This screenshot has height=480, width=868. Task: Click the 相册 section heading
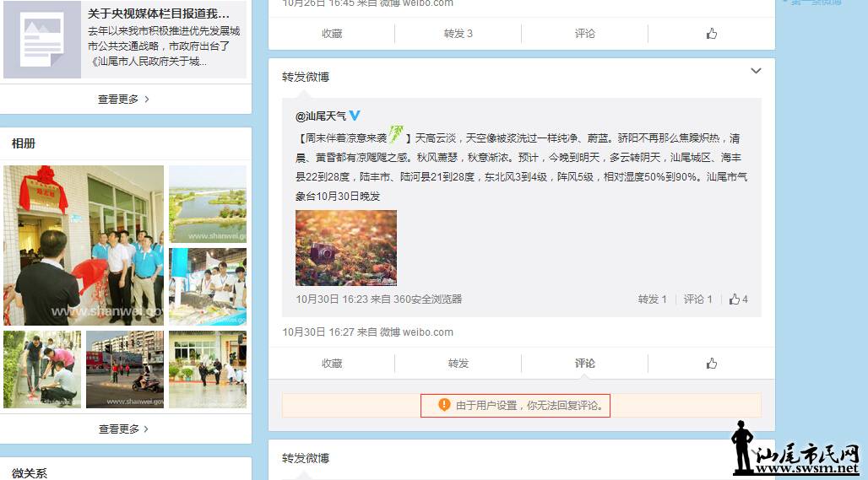(x=24, y=143)
